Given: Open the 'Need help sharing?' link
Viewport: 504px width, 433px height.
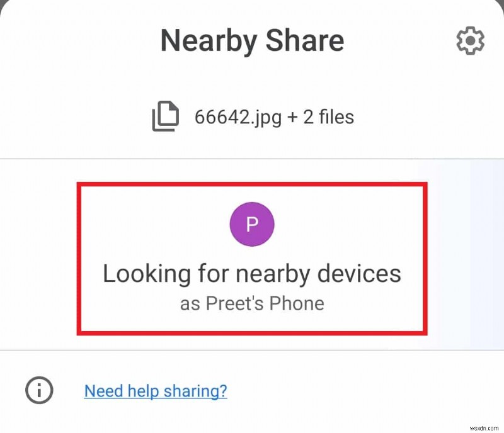Looking at the screenshot, I should point(156,391).
